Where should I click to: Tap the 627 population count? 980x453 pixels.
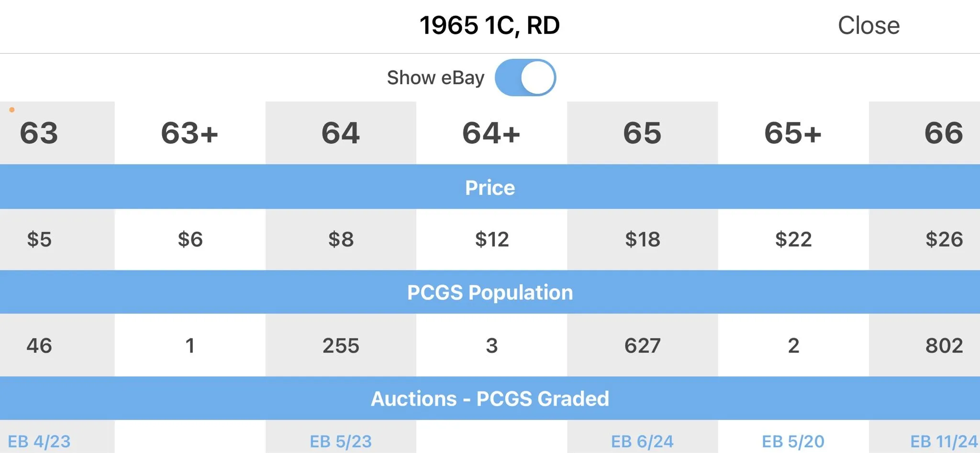click(642, 345)
